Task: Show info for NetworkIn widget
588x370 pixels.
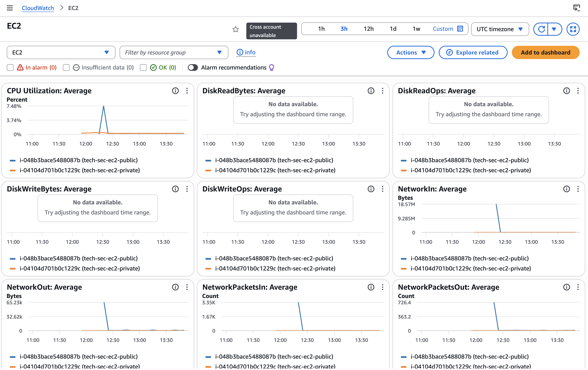Action: coord(567,189)
